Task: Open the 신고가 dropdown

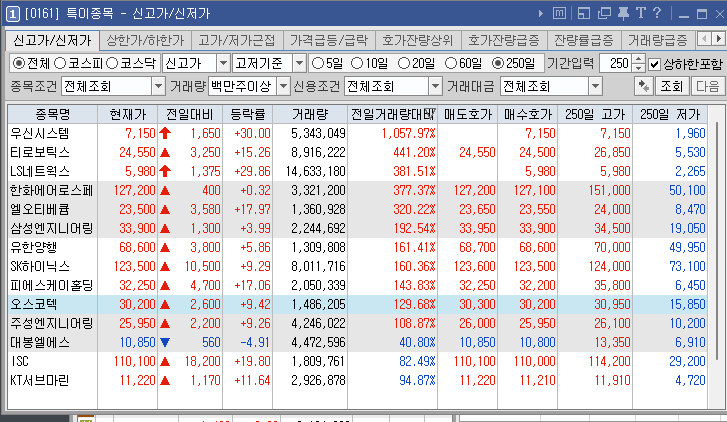Action: pyautogui.click(x=223, y=63)
